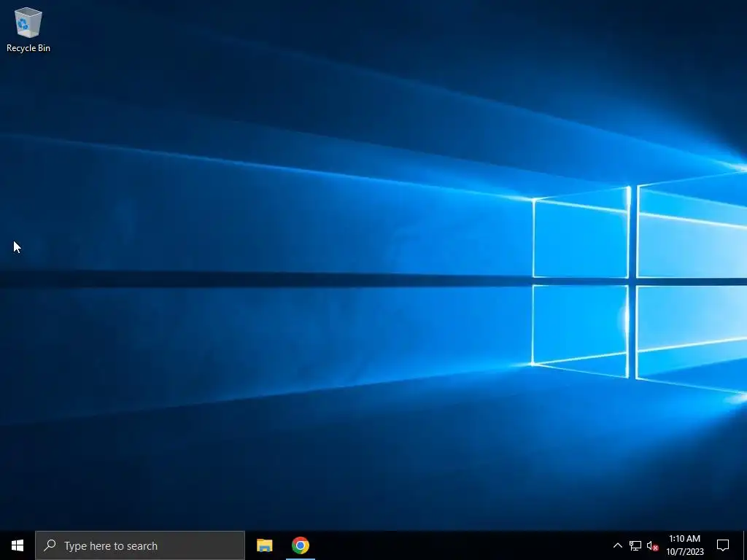Click the magnifier icon in the search box
Viewport: 747px width, 560px height.
50,545
